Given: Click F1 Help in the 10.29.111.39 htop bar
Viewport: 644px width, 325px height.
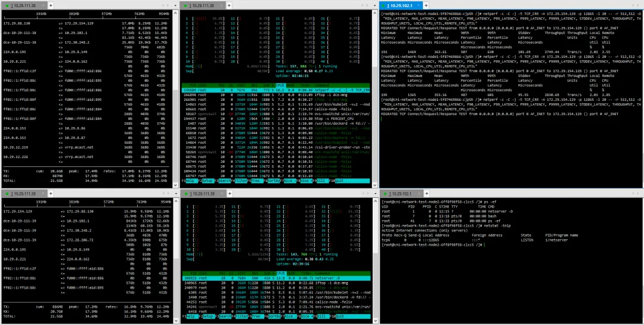Looking at the screenshot, I should [190, 317].
